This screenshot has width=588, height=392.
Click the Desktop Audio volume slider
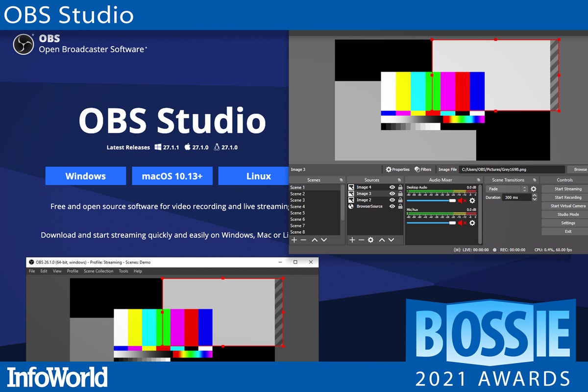click(x=431, y=200)
